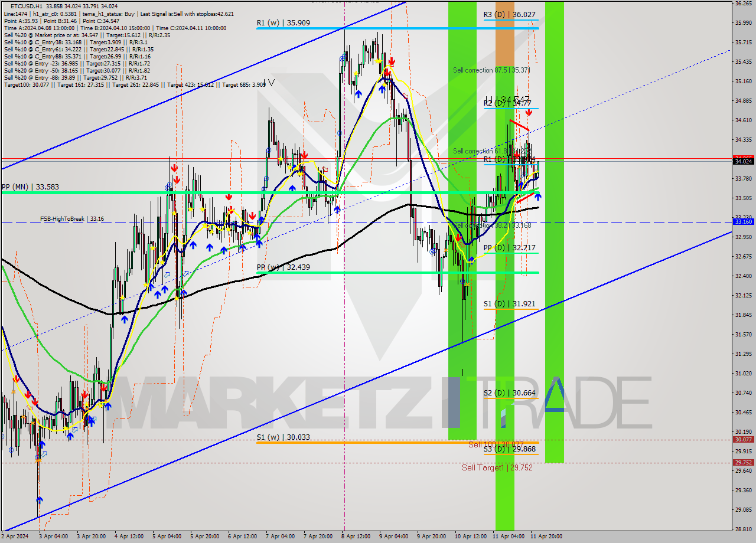The image size is (756, 543).
Task: Click the red 34.024 current price tag
Action: pos(743,161)
